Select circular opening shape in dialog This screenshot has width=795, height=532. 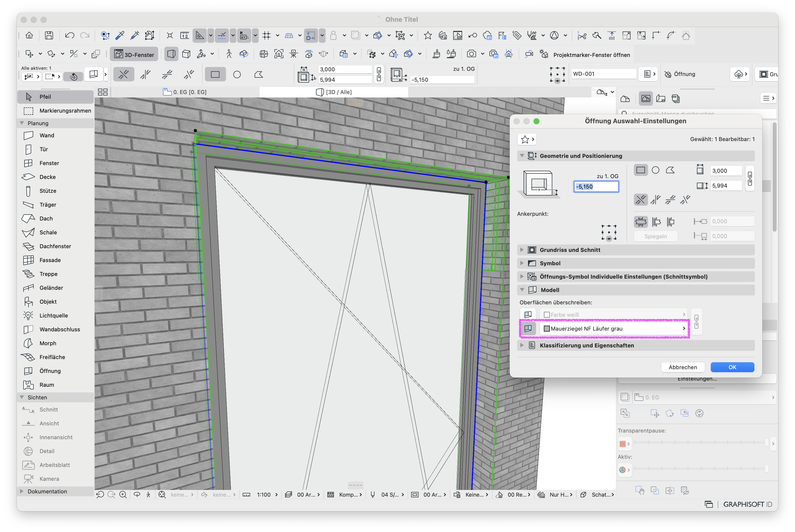pyautogui.click(x=655, y=170)
